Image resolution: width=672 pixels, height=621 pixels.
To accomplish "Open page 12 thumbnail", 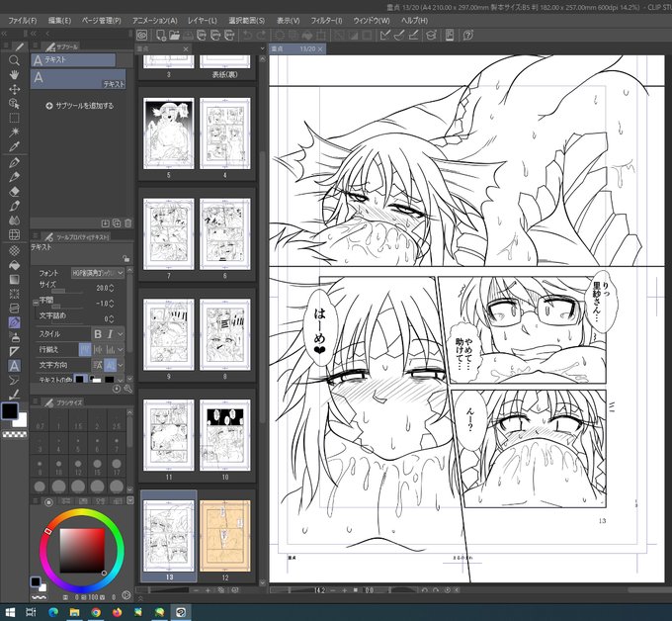I will [x=224, y=536].
